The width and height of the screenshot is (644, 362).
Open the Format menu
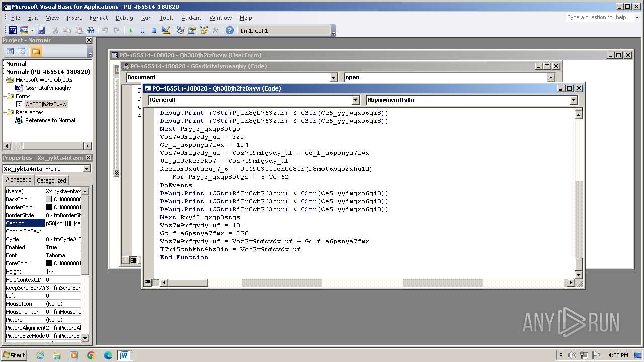(x=99, y=18)
